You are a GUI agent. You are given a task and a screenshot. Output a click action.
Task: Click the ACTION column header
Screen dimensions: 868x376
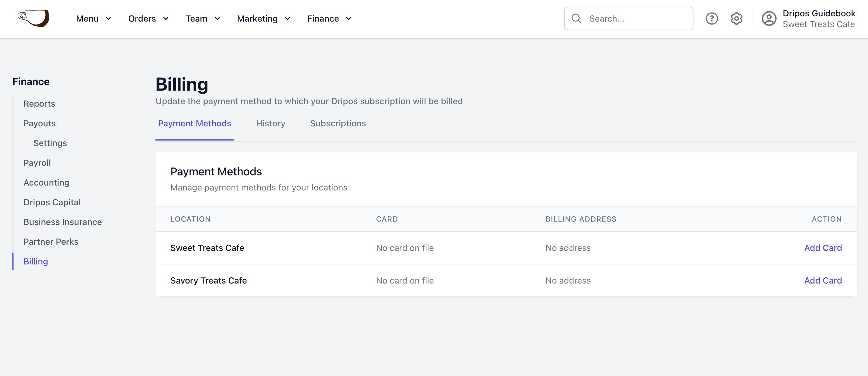[826, 219]
